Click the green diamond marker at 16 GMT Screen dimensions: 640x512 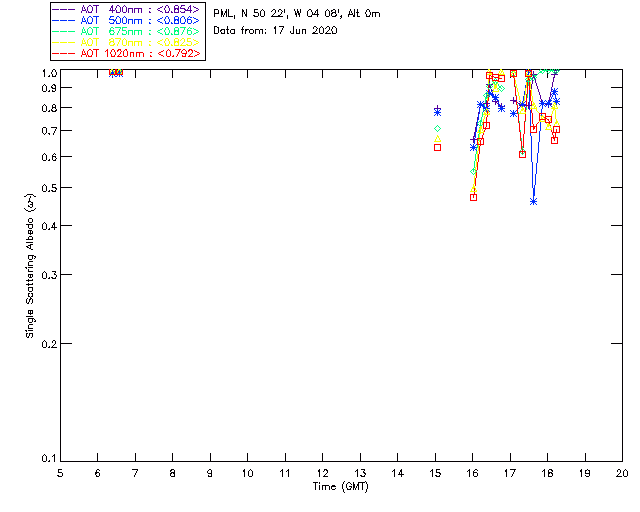pyautogui.click(x=474, y=172)
